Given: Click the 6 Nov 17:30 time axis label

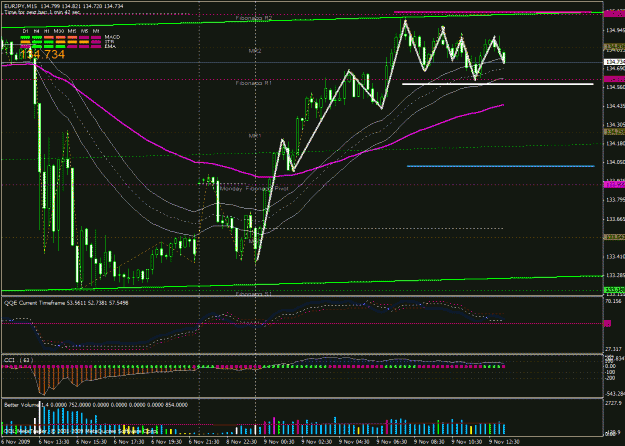Looking at the screenshot, I should [x=129, y=442].
